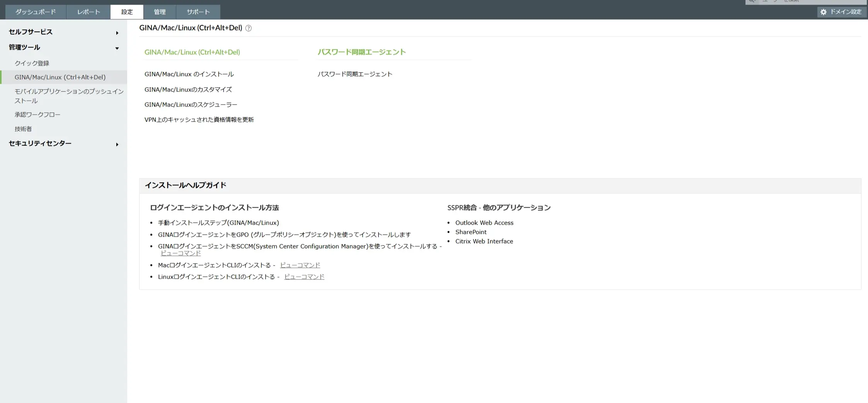Select GINA/Mac/Linux (Ctrl+Alt+Del) sidebar item
Viewport: 868px width, 403px height.
click(x=64, y=77)
